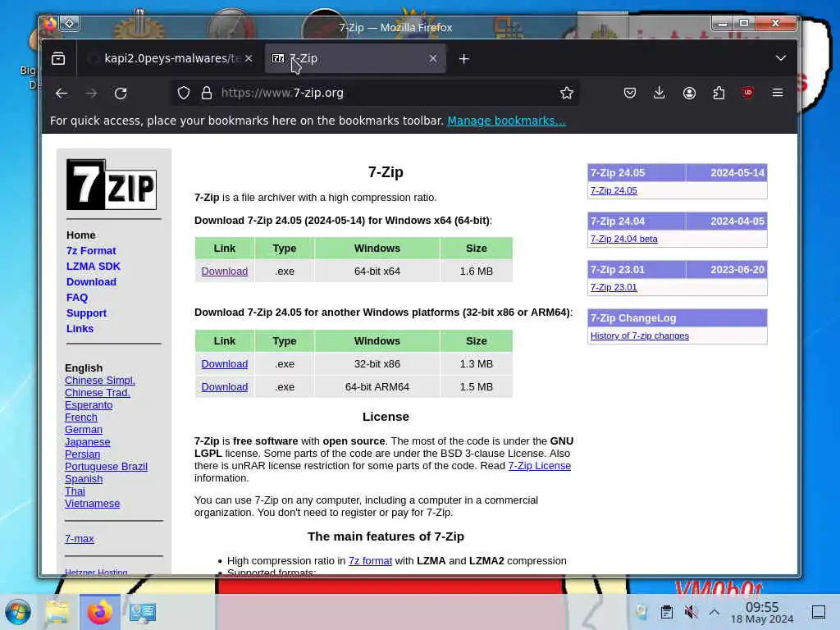Download the 32-bit x86 .exe
Viewport: 840px width, 630px height.
(225, 363)
